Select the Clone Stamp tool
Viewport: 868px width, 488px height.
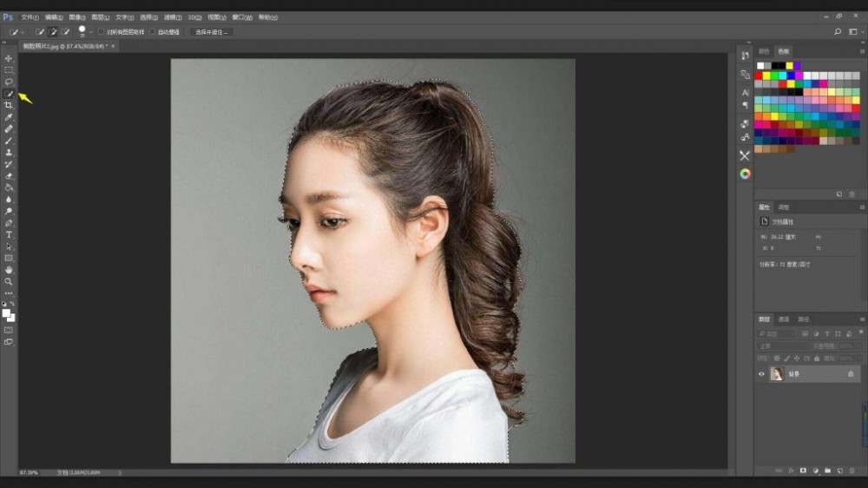(x=9, y=152)
